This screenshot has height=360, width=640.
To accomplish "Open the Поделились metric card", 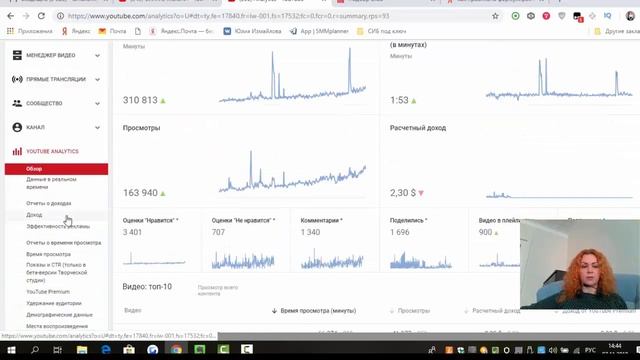I will click(x=424, y=241).
